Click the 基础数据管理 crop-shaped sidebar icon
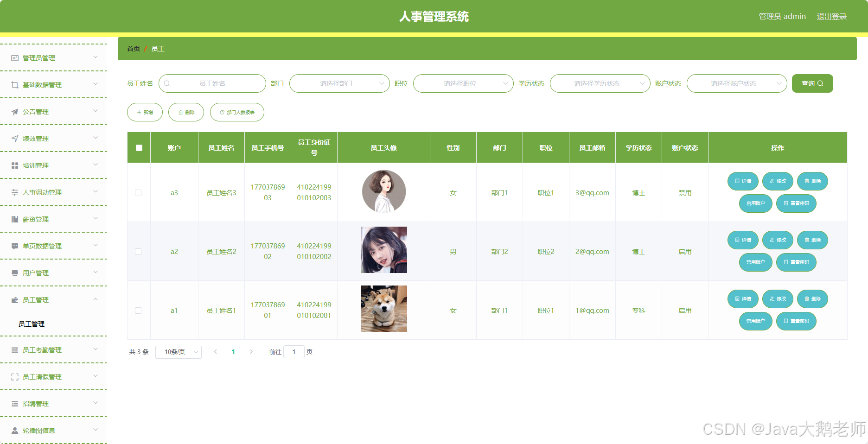This screenshot has height=444, width=868. (x=15, y=85)
